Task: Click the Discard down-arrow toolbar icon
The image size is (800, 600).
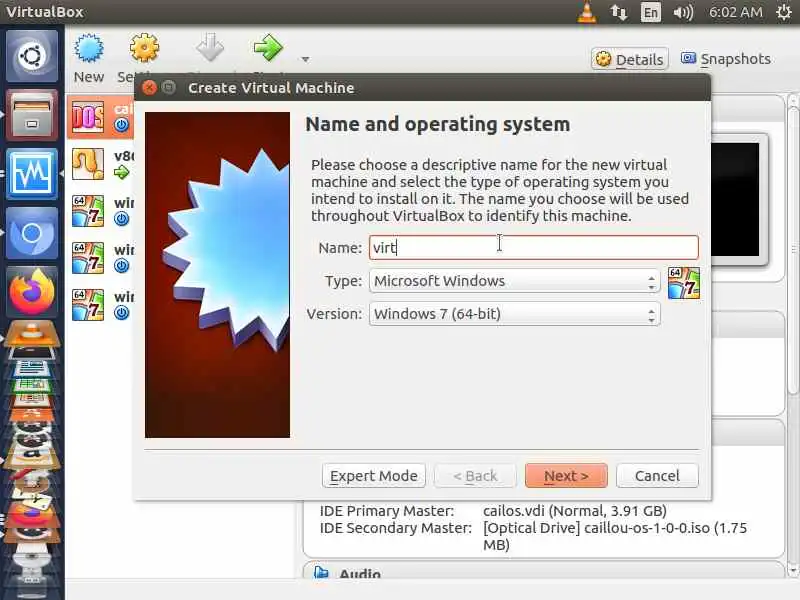Action: 210,47
